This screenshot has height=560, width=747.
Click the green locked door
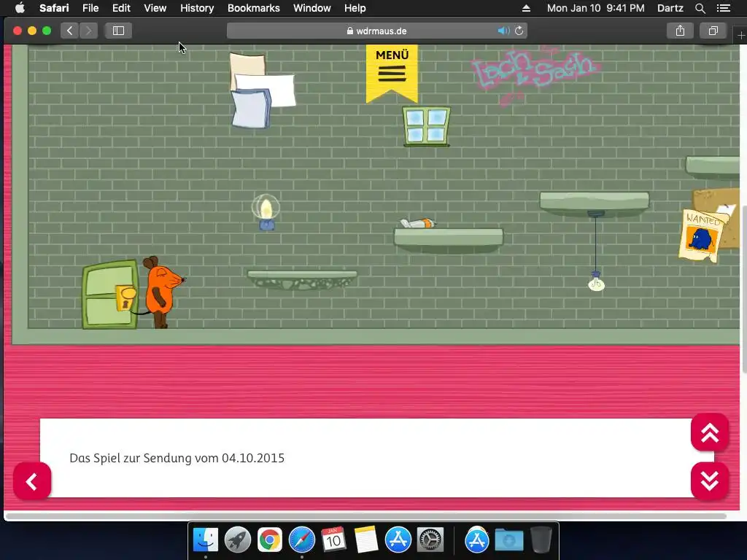point(110,295)
